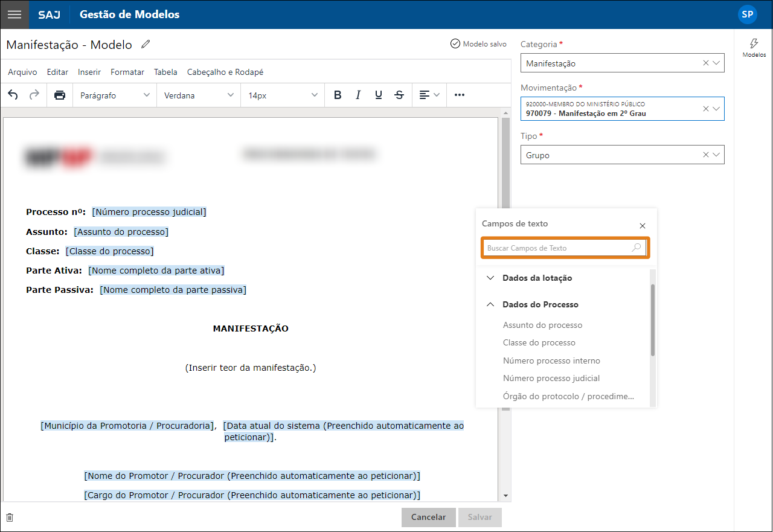Select the Número processo judicial field item
The width and height of the screenshot is (773, 532).
(551, 378)
